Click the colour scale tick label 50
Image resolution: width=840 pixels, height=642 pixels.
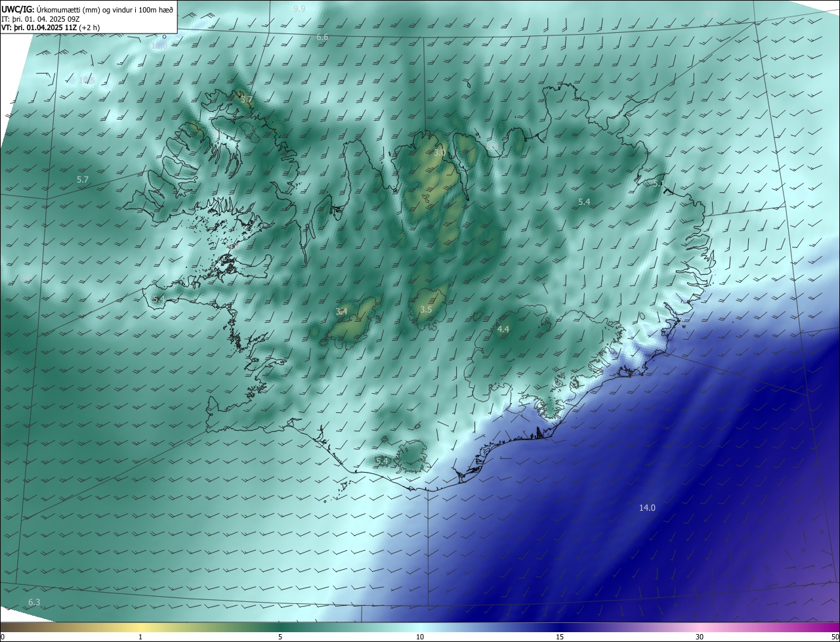(x=835, y=637)
